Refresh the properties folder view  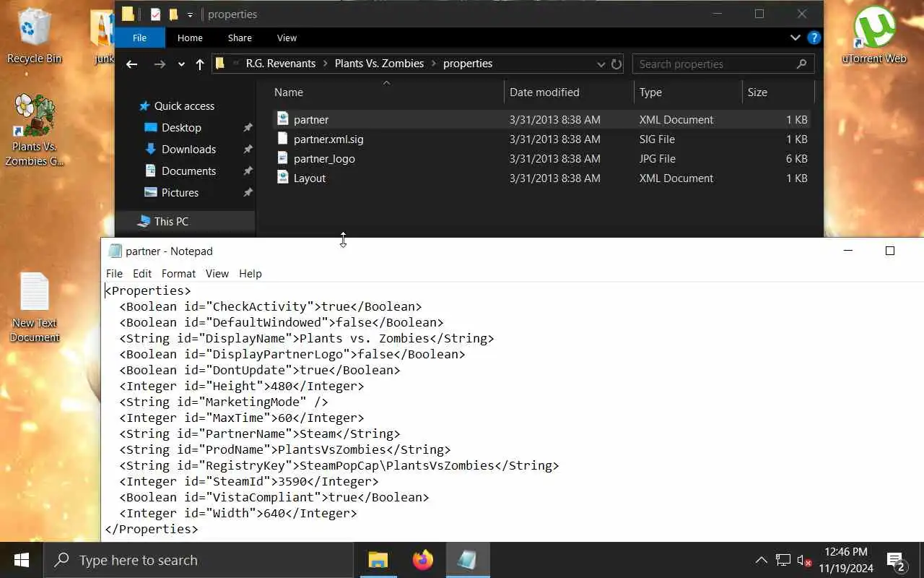616,64
